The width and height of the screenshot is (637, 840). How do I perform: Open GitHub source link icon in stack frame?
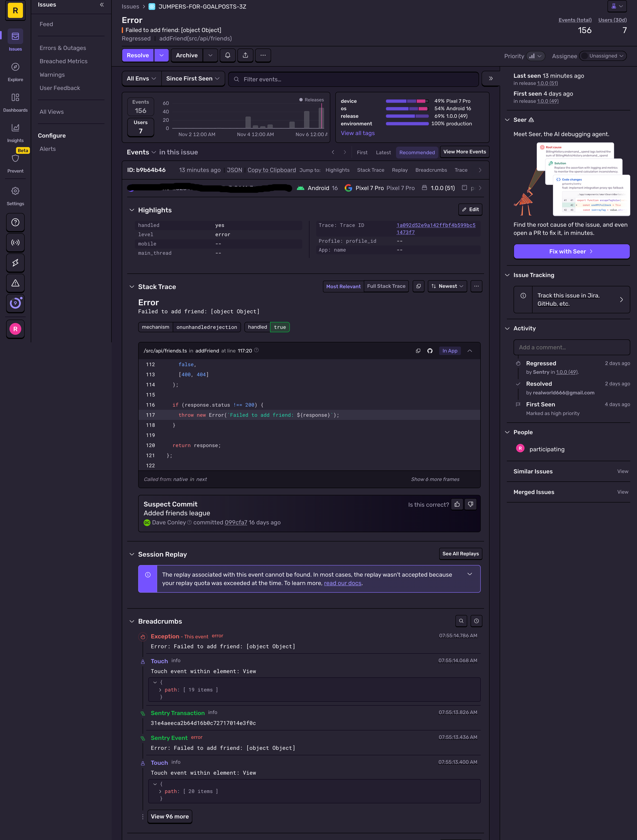pyautogui.click(x=430, y=351)
